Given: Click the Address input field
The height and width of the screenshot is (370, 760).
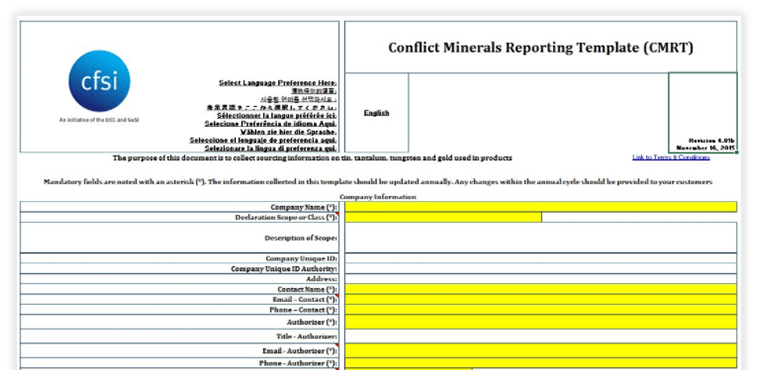Looking at the screenshot, I should click(x=541, y=279).
